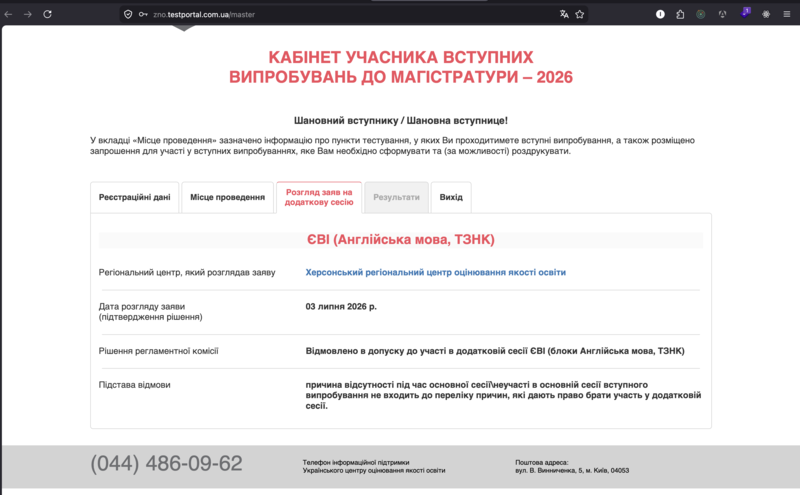Click the Поштова адреса text in footer
This screenshot has width=800, height=495.
[572, 466]
